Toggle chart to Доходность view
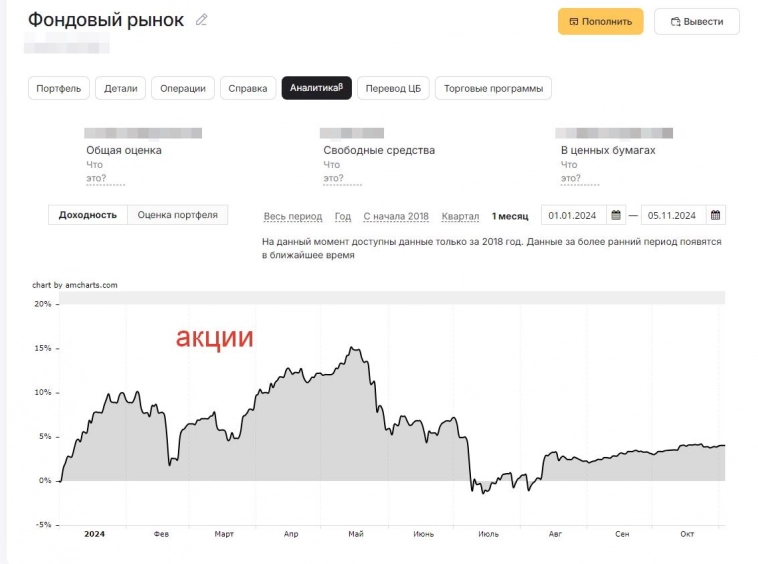The image size is (758, 564). pos(88,215)
